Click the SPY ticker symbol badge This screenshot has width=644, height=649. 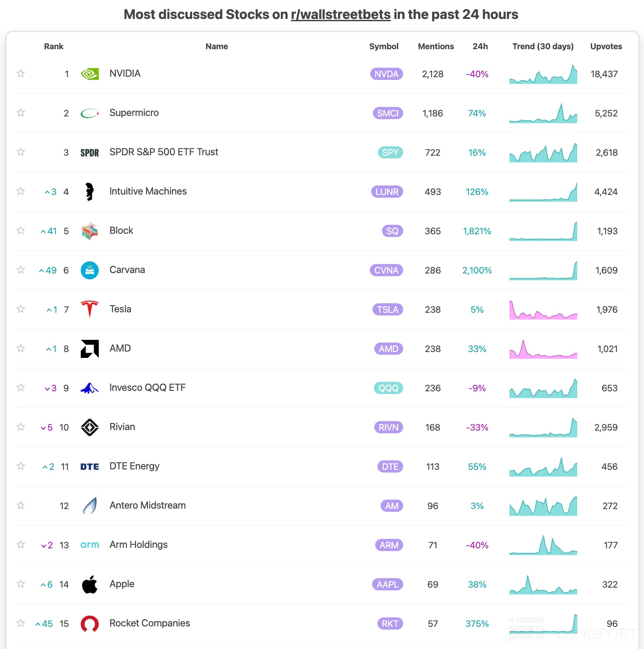(390, 153)
